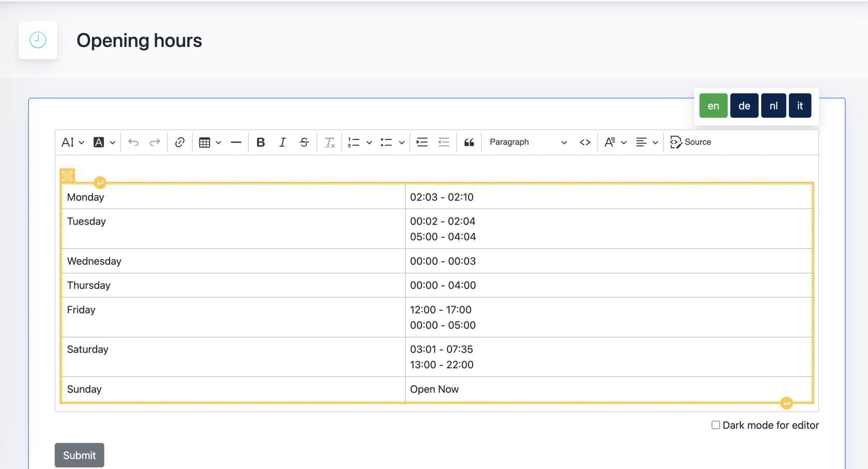Screen dimensions: 868x469
Task: Click the text alignment icon
Action: (x=641, y=142)
